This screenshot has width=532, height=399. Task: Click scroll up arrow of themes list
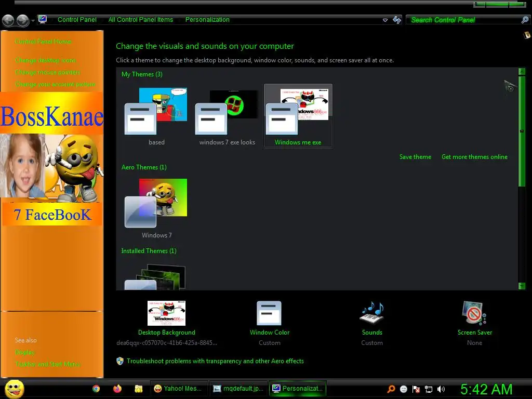pos(522,71)
